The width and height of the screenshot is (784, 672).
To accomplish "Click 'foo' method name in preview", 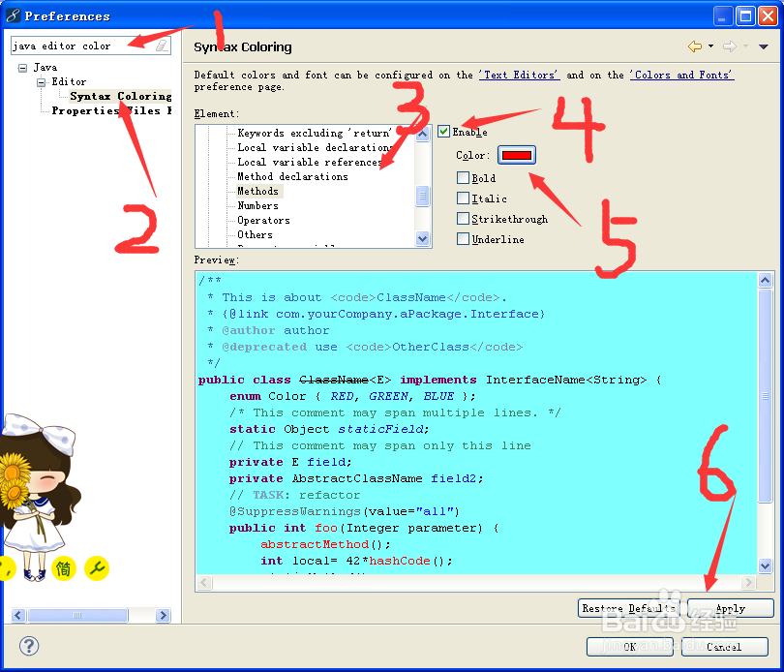I will (326, 528).
